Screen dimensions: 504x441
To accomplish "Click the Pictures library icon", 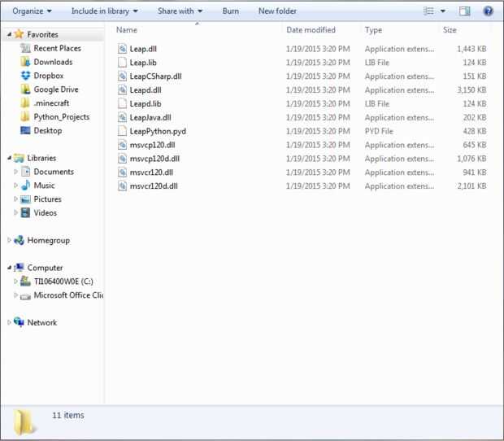I will click(25, 199).
